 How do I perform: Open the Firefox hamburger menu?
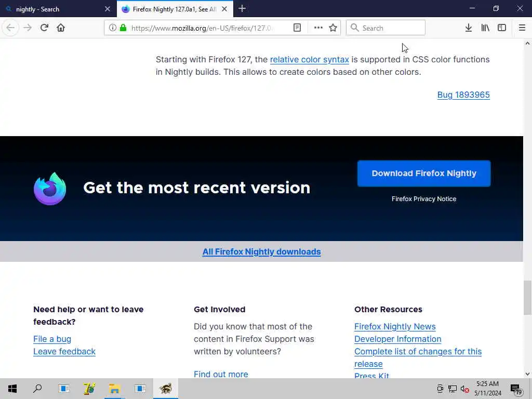[522, 28]
